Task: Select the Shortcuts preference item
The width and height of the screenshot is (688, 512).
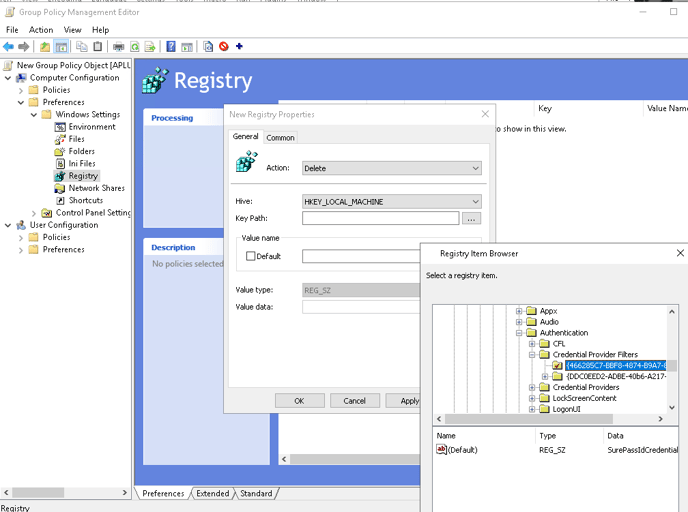Action: point(85,200)
